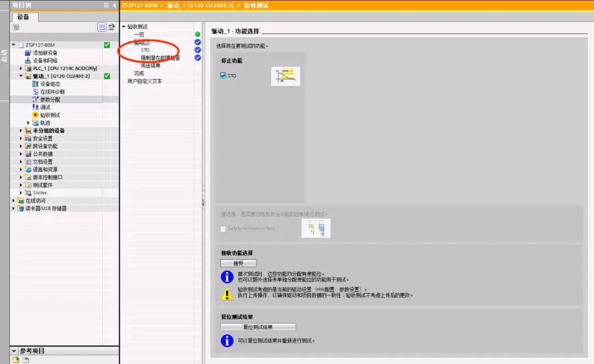Click the 添加新设备 (add new device) icon
The width and height of the screenshot is (594, 364).
(x=28, y=53)
